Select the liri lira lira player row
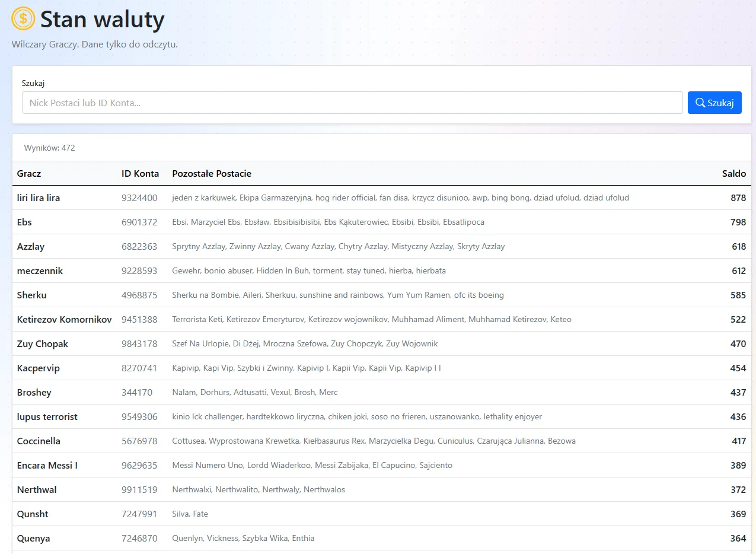Screen dimensions: 756x554 point(382,198)
